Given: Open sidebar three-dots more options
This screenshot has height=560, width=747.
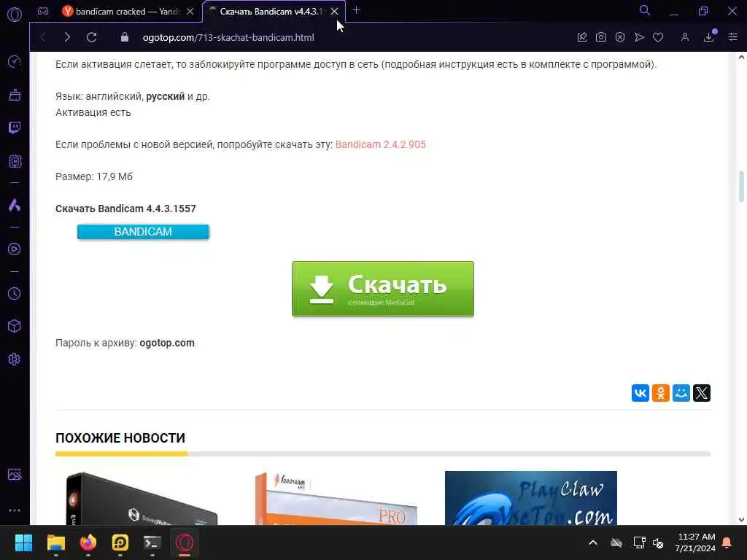Looking at the screenshot, I should click(15, 510).
